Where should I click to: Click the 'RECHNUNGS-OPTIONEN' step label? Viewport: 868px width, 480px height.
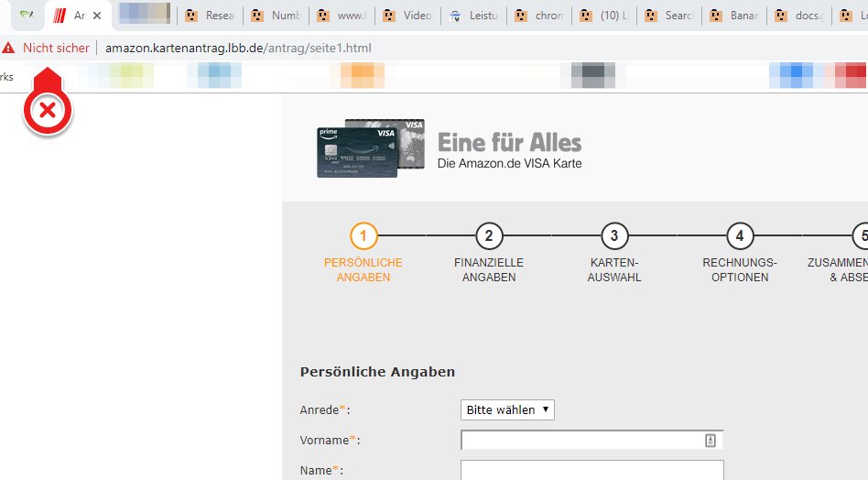click(x=740, y=269)
